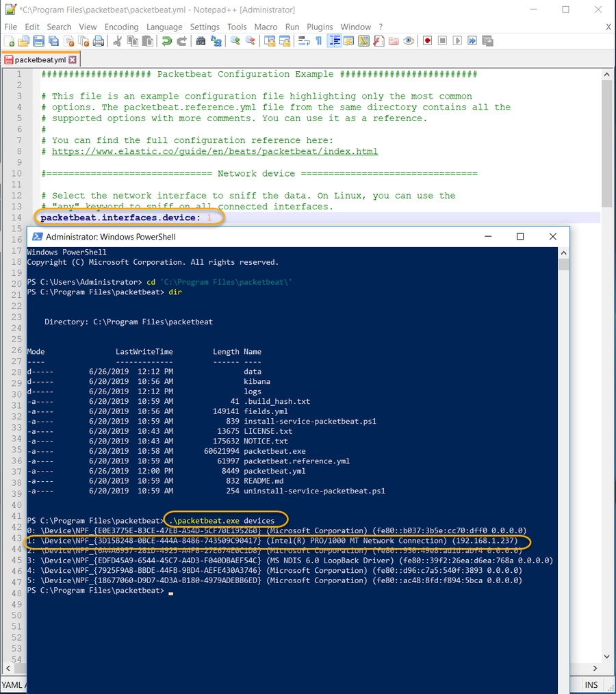Viewport: 616px width, 694px height.
Task: Open Find with the binoculars icon
Action: pyautogui.click(x=201, y=41)
